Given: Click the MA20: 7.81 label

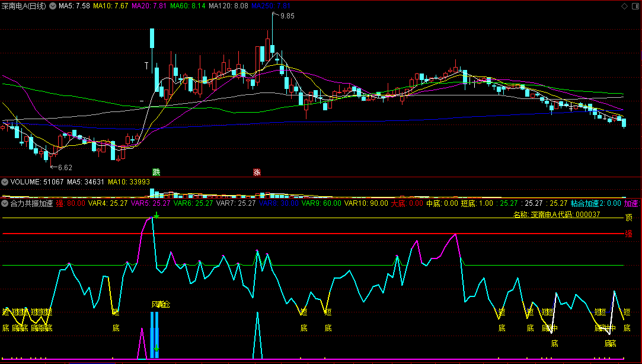Looking at the screenshot, I should 149,6.
